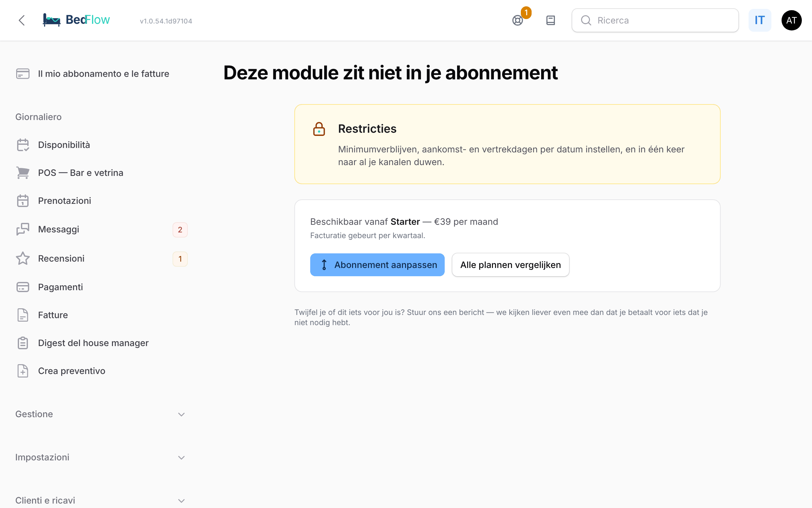Click the notification badge on help icon
The width and height of the screenshot is (812, 508).
pos(526,13)
